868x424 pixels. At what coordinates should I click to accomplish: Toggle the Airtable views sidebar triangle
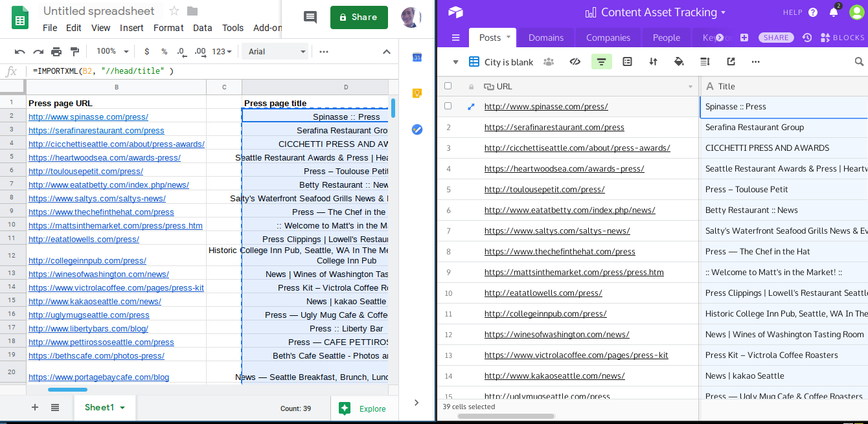click(455, 62)
